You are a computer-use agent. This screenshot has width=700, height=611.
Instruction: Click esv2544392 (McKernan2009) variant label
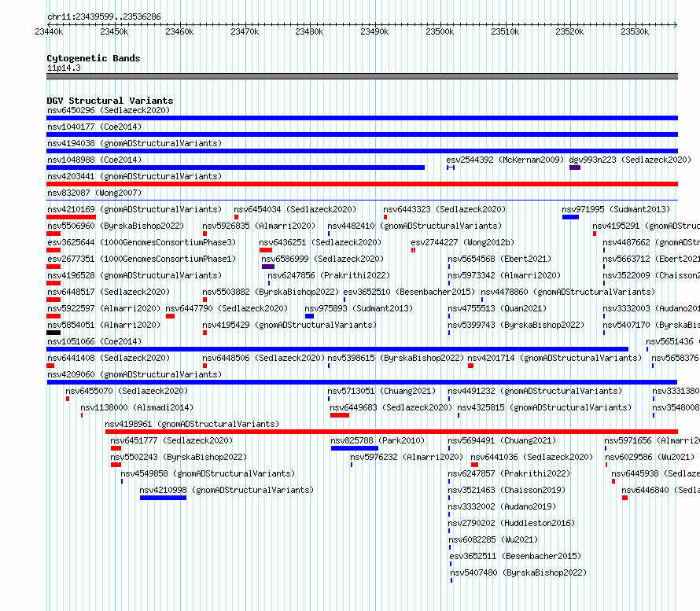506,160
